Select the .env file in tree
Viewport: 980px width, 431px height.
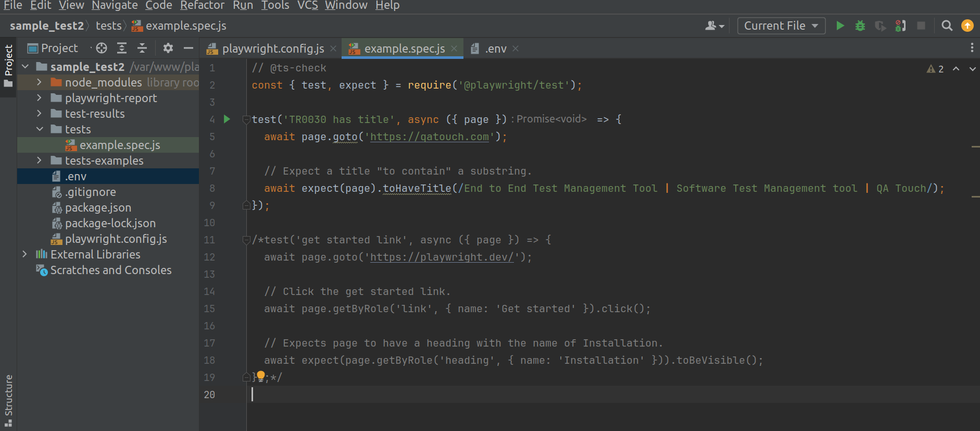tap(108, 176)
